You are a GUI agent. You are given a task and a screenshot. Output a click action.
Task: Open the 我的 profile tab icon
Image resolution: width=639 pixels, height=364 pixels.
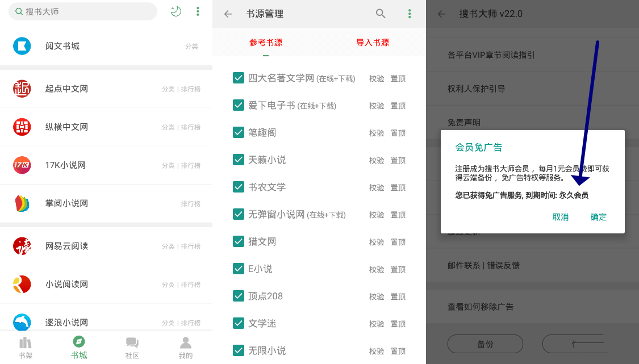point(185,343)
